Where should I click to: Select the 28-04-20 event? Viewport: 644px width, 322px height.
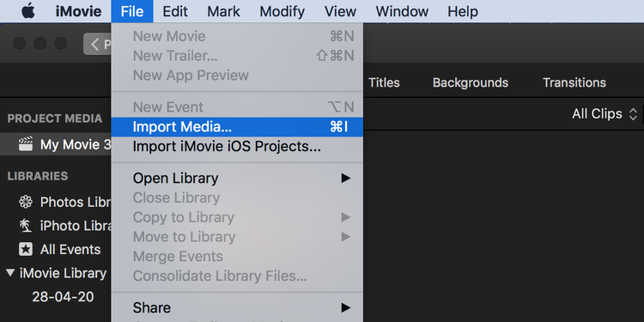click(63, 296)
